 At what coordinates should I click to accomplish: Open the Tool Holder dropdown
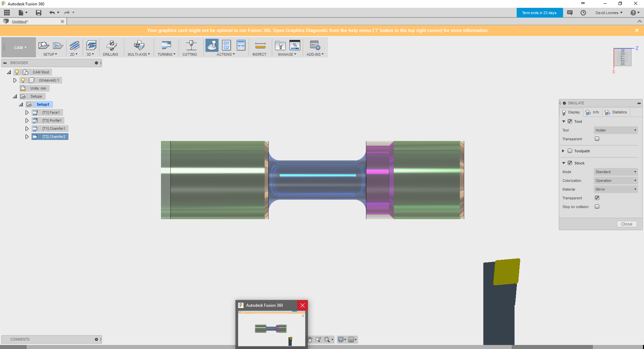point(615,130)
